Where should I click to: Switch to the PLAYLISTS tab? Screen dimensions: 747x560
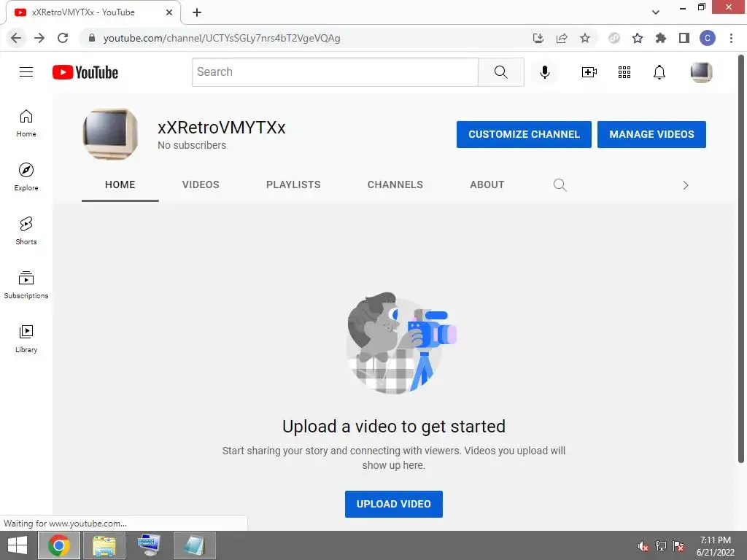coord(293,184)
